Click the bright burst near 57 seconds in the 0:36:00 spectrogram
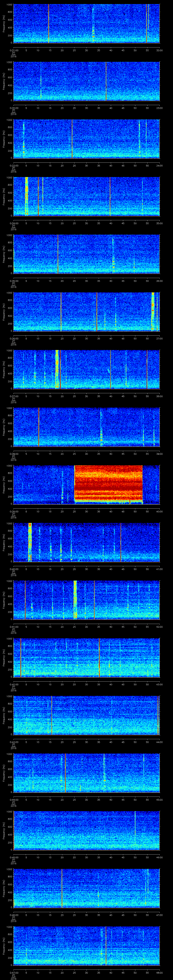This screenshot has width=173, height=980. point(153,312)
